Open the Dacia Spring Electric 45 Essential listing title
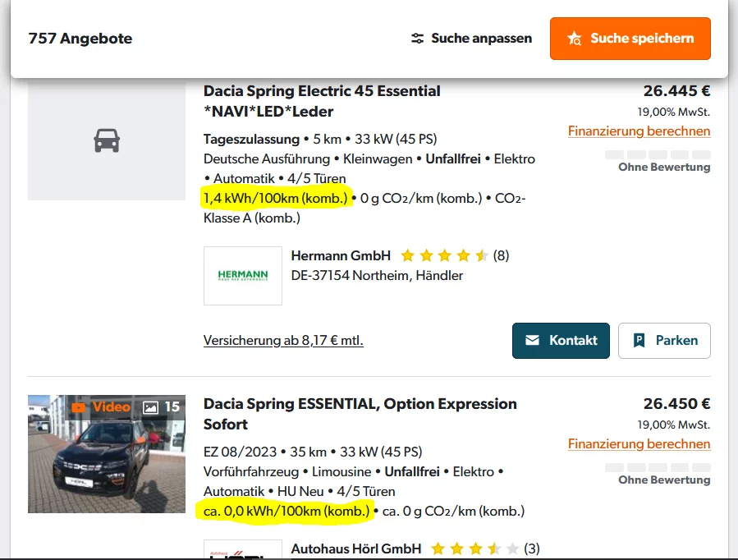Viewport: 738px width, 560px height. [x=322, y=101]
